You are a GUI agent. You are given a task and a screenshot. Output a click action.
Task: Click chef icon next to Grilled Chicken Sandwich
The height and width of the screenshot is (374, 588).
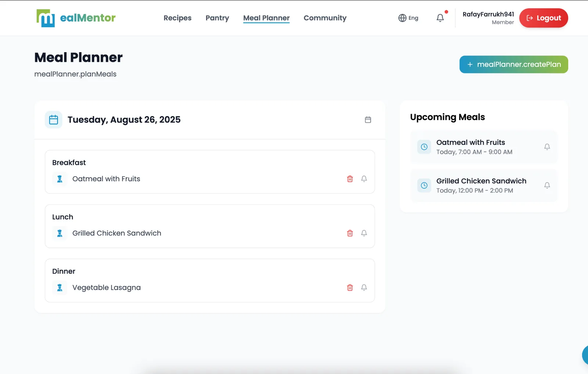tap(60, 233)
